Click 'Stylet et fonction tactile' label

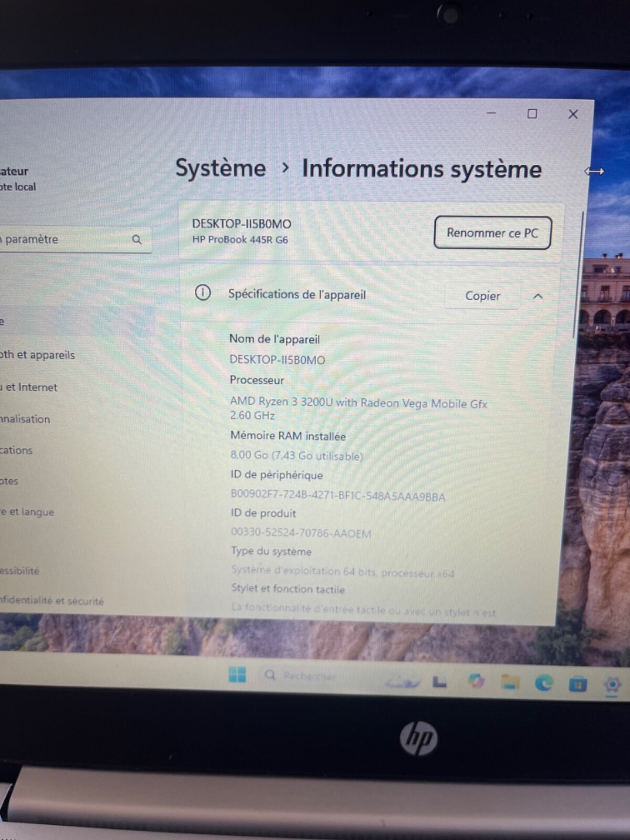(288, 589)
